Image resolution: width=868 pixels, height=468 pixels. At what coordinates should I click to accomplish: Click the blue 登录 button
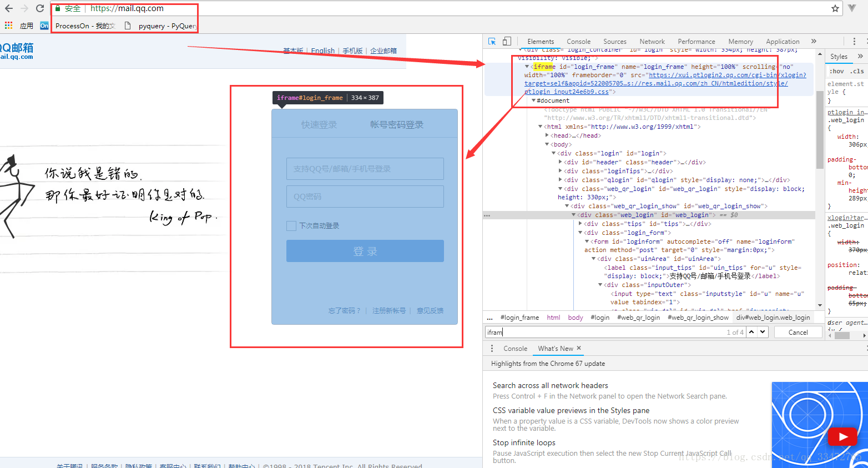point(365,251)
